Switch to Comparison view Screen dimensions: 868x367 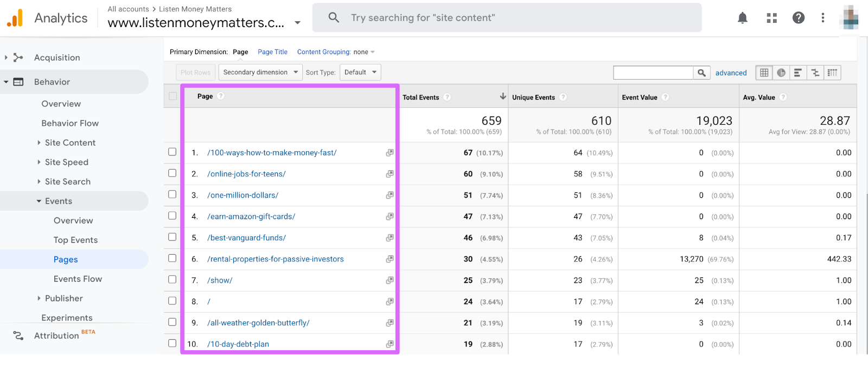815,73
